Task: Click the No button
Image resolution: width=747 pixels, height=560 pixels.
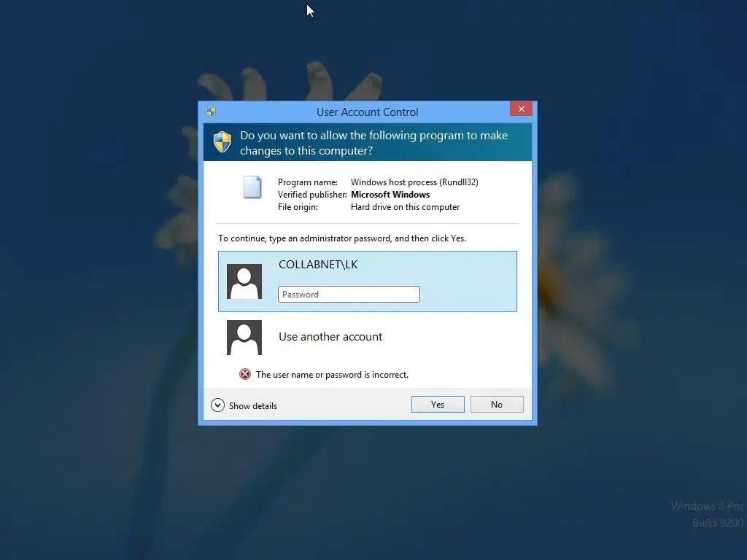Action: tap(496, 404)
